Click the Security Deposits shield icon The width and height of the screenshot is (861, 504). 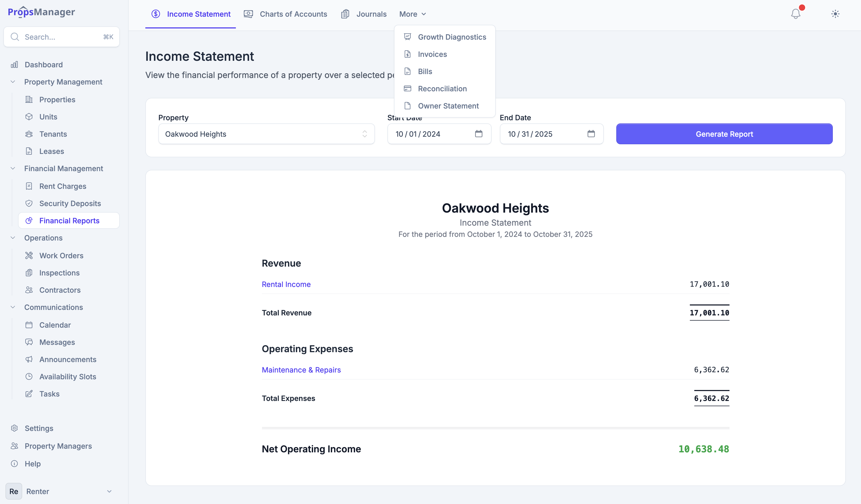[x=29, y=203]
